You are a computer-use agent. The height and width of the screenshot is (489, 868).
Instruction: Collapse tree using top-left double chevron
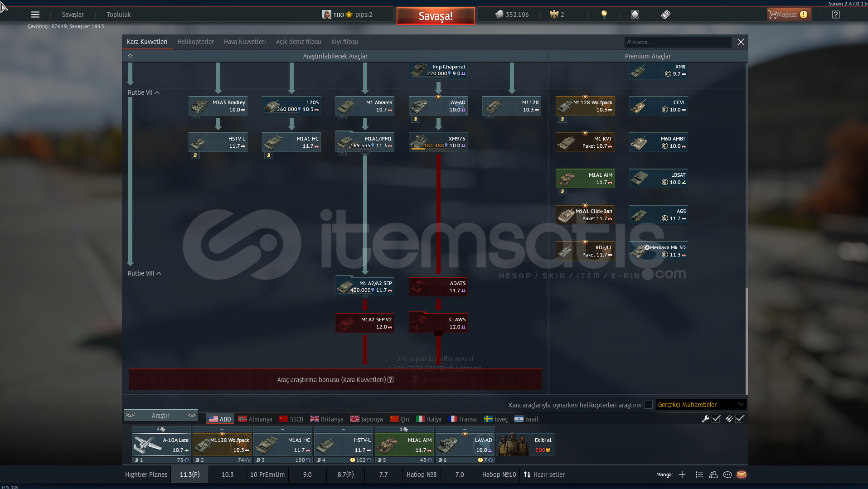point(130,56)
